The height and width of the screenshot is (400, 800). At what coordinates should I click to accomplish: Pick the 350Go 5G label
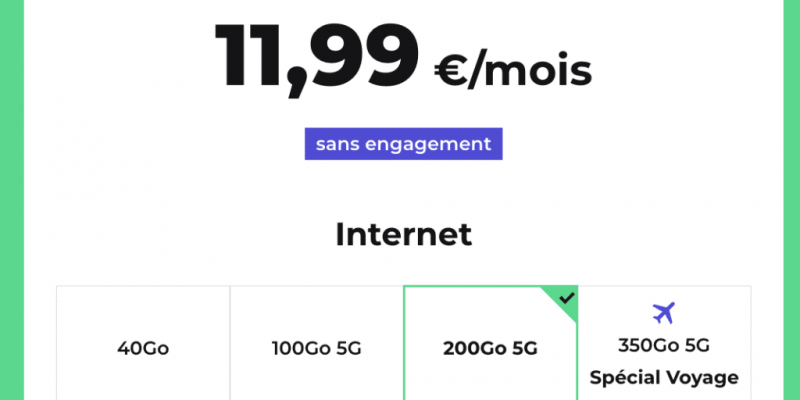(664, 346)
